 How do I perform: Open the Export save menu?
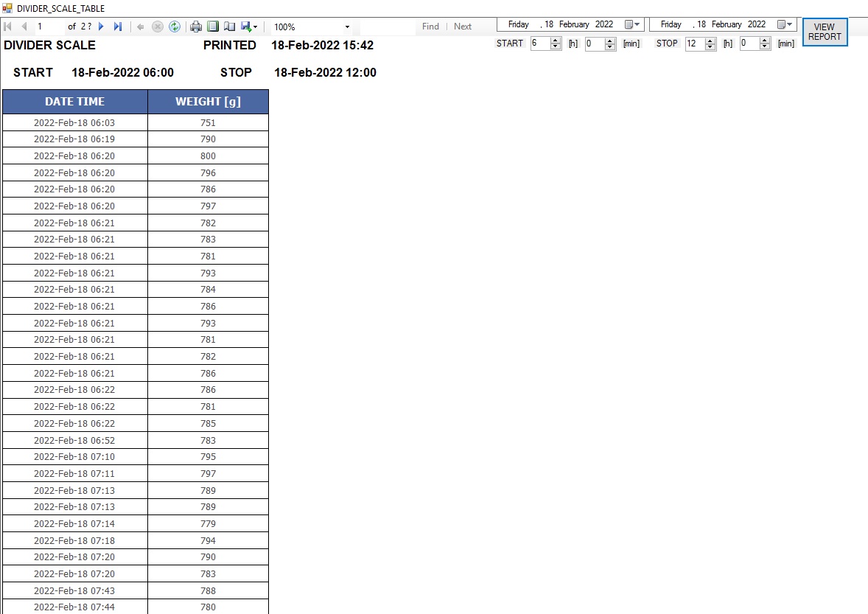pyautogui.click(x=248, y=27)
